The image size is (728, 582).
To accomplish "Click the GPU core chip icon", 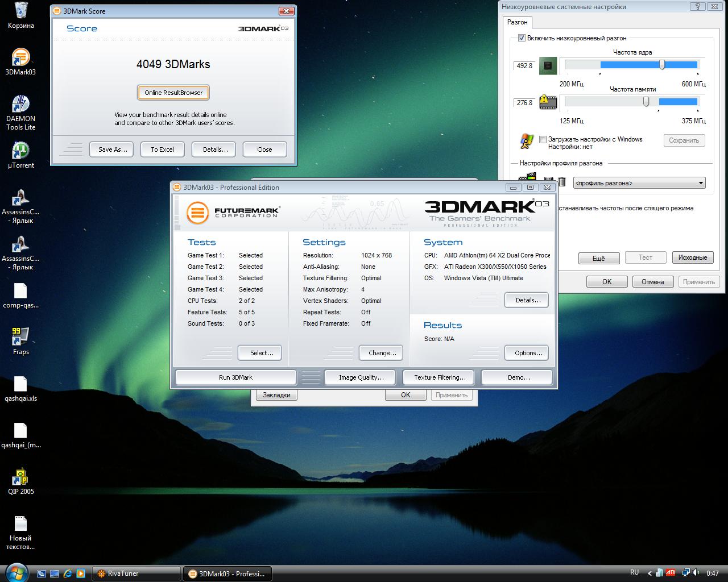I will coord(548,65).
